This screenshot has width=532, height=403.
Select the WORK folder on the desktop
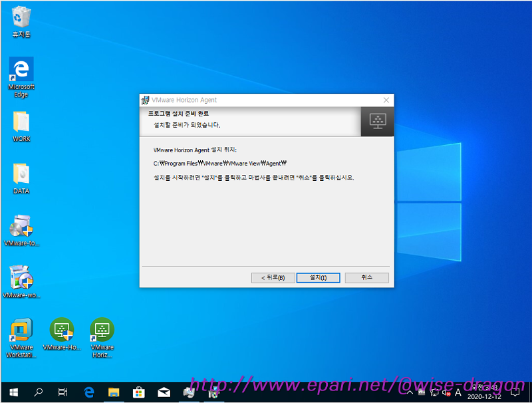(x=21, y=126)
